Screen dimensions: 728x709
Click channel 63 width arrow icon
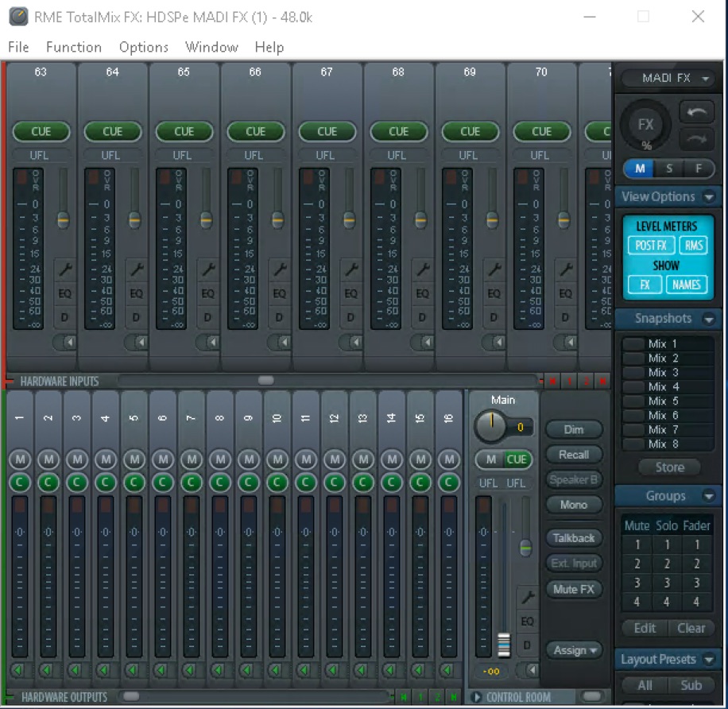(65, 343)
